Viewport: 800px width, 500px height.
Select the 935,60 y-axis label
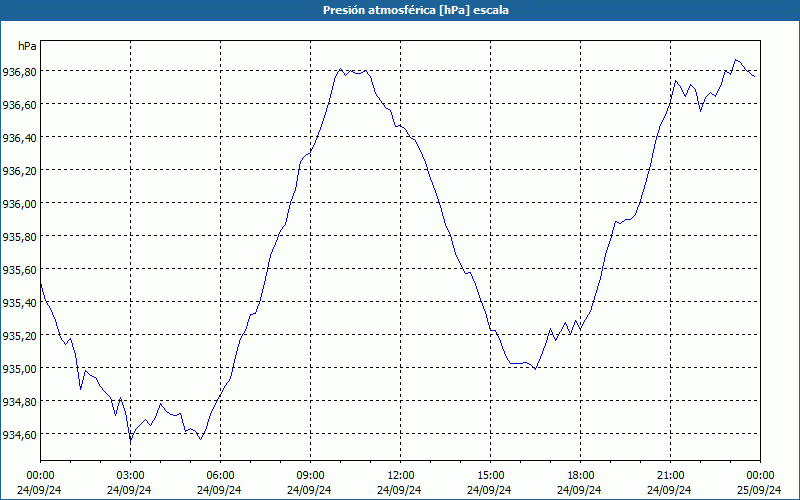[19, 270]
